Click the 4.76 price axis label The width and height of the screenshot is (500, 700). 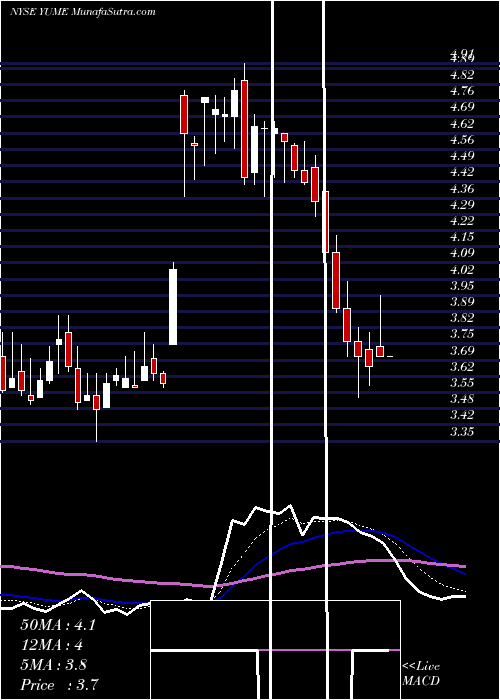(x=462, y=91)
